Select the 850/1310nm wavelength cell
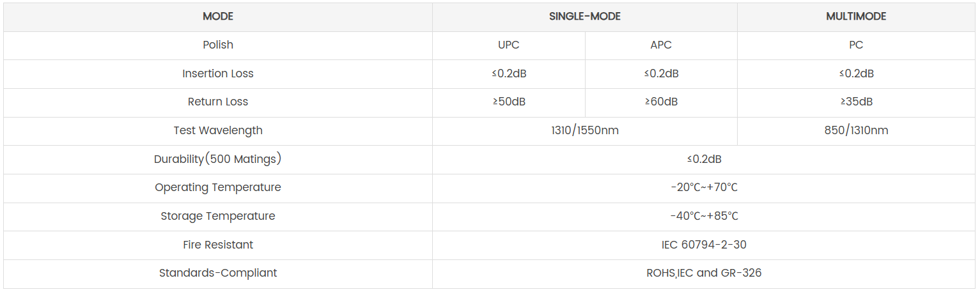This screenshot has width=980, height=292. tap(856, 131)
